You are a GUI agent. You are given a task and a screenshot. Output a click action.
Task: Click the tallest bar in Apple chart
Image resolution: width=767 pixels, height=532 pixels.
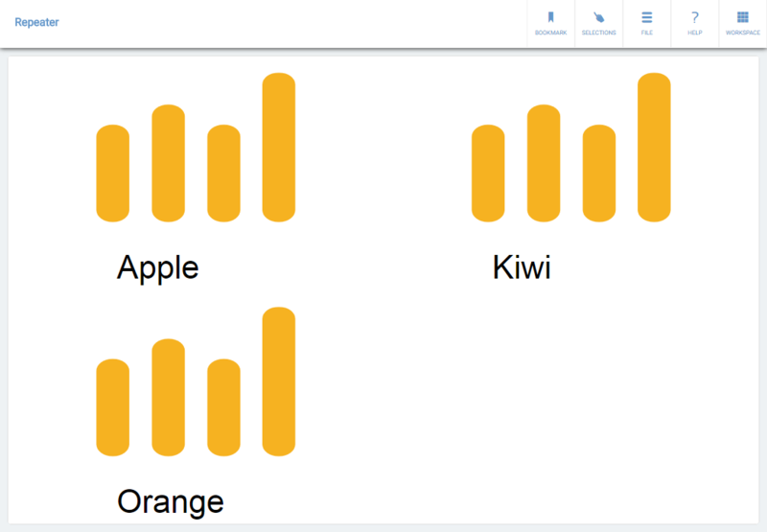[279, 148]
